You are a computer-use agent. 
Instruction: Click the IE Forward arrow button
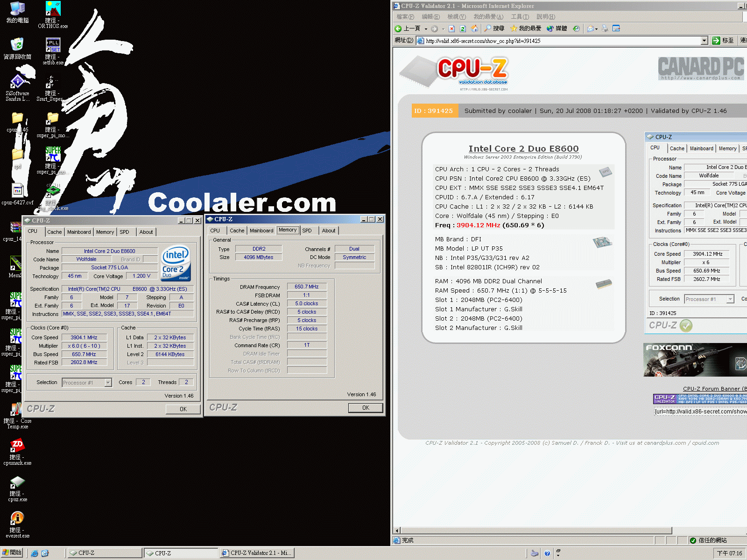click(x=434, y=28)
